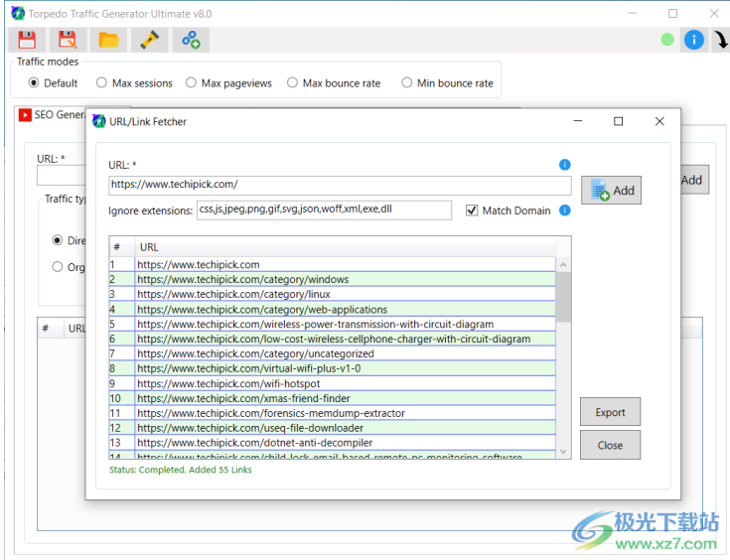
Task: Select the wireless-power-transmission URL row
Action: [x=333, y=324]
